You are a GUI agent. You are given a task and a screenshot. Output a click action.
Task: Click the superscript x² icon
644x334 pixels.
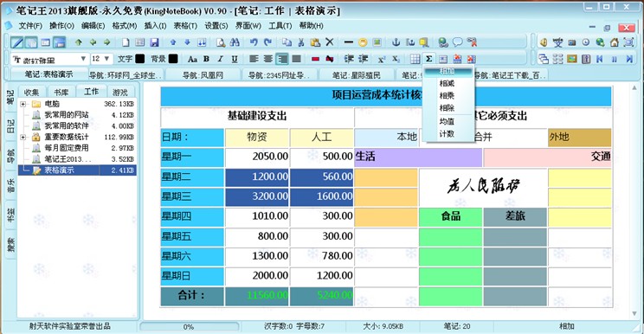pyautogui.click(x=382, y=59)
